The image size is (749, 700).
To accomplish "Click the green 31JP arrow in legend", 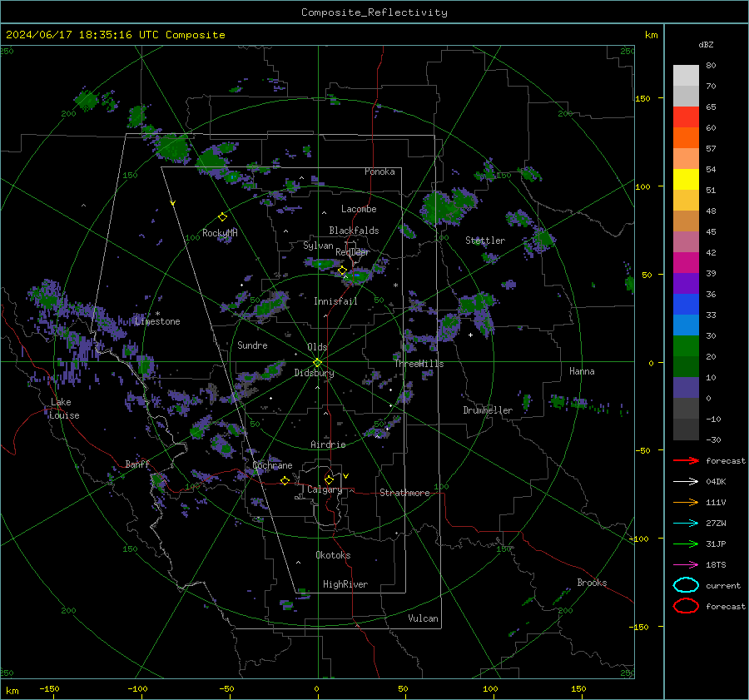I will pos(686,544).
